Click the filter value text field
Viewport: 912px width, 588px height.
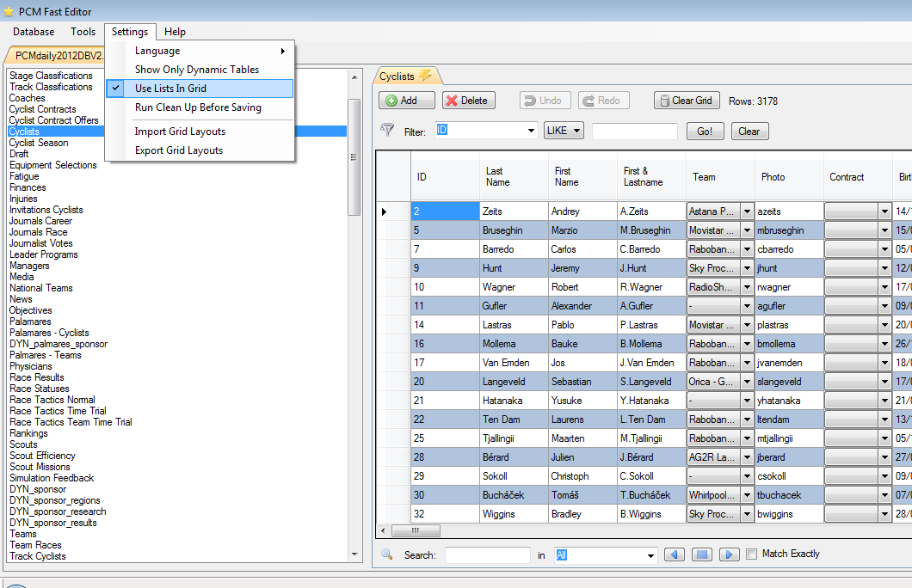634,132
